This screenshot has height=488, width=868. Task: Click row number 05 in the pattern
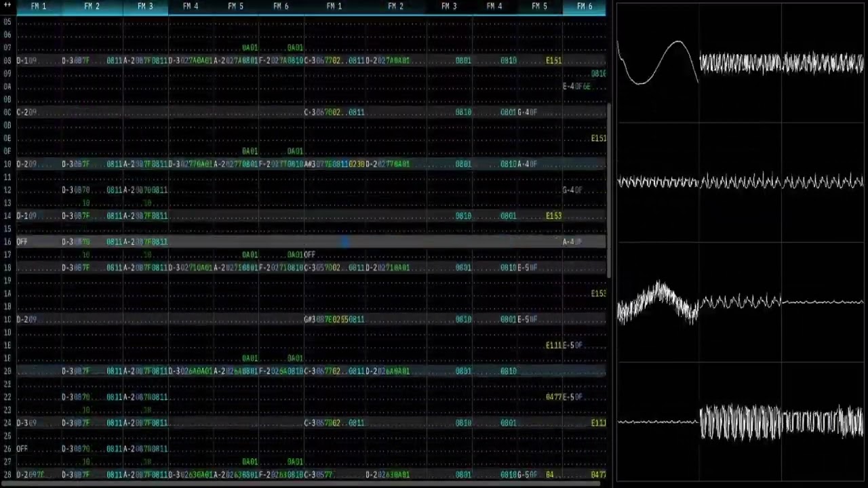7,22
